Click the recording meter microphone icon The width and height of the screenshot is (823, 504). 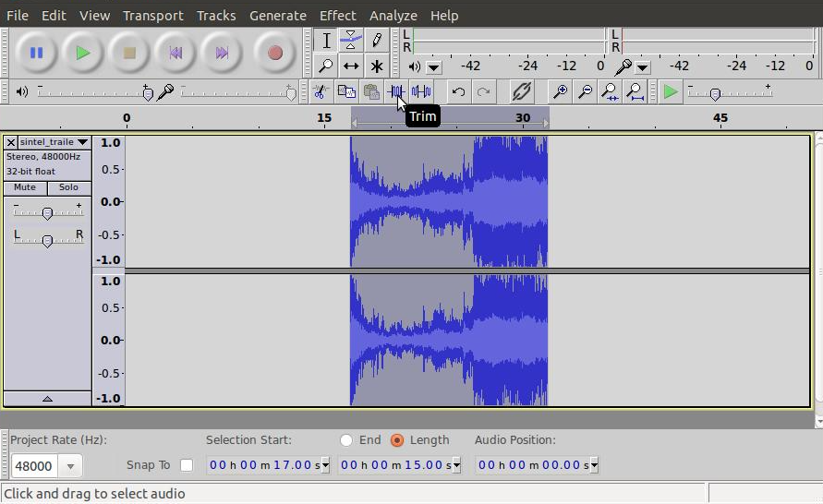click(x=623, y=66)
